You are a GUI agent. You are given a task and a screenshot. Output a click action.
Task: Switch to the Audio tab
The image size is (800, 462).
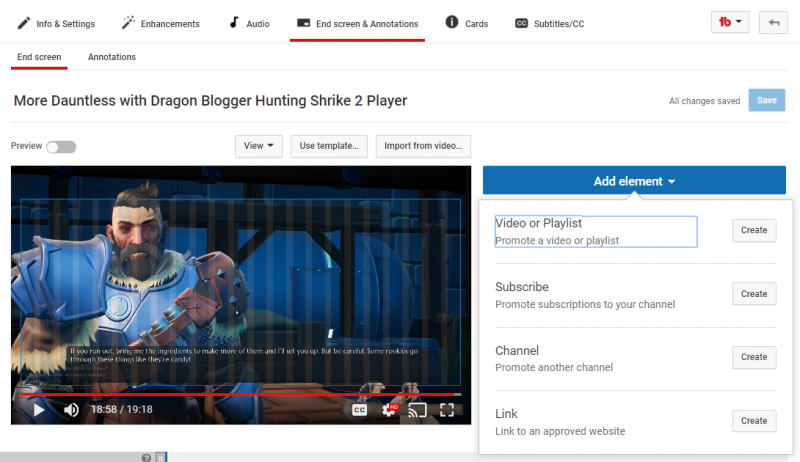click(x=249, y=23)
